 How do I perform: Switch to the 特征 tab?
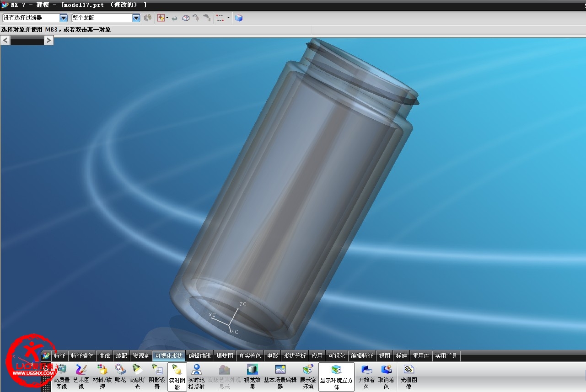pyautogui.click(x=59, y=355)
